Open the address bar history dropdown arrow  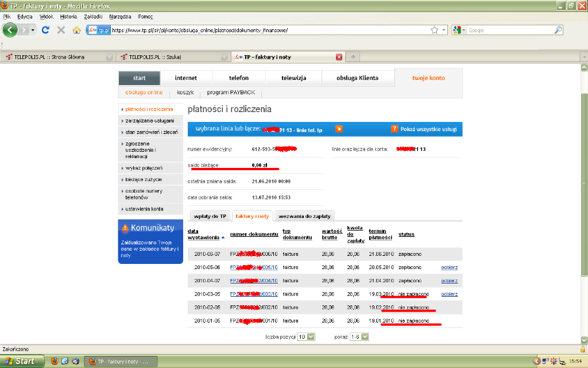point(444,30)
